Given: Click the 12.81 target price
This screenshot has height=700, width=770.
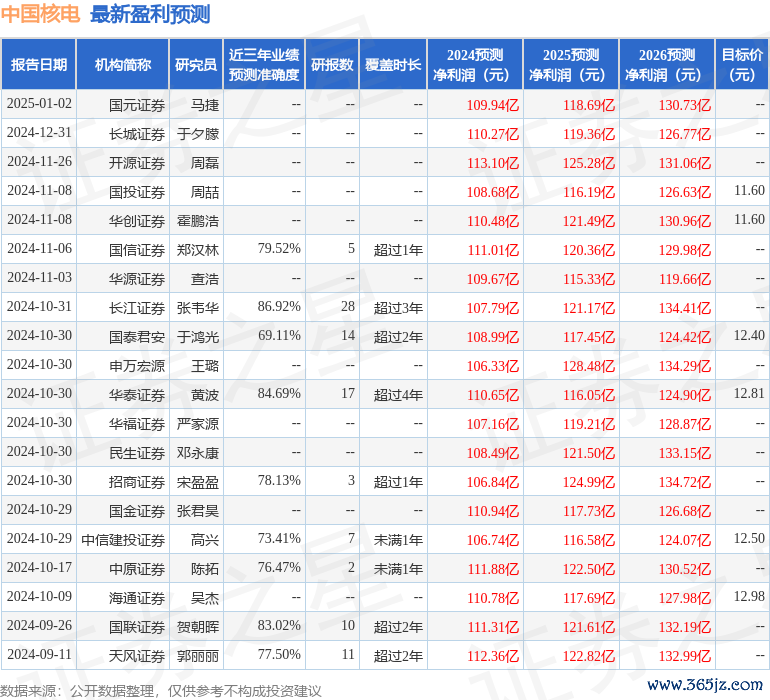Looking at the screenshot, I should tap(749, 393).
